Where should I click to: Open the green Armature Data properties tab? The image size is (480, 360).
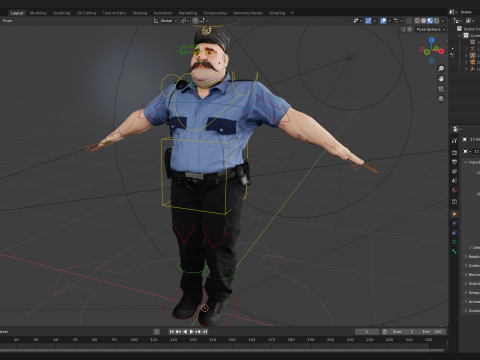pyautogui.click(x=454, y=242)
